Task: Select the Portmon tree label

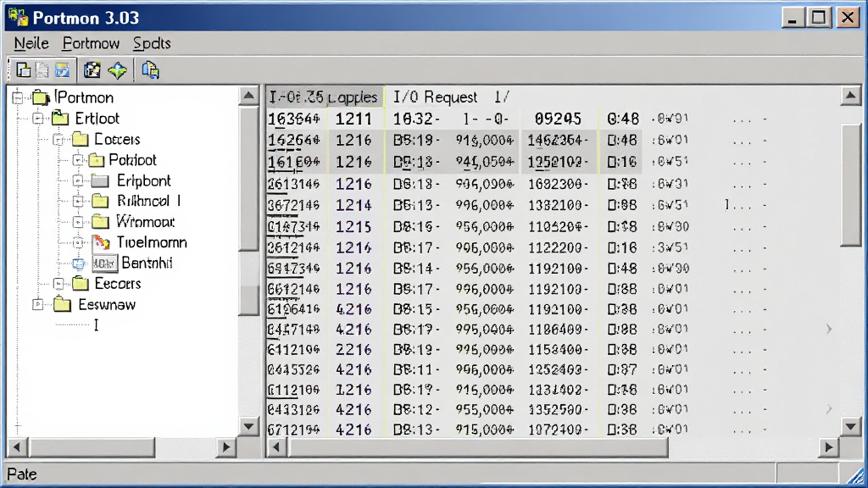Action: tap(84, 98)
